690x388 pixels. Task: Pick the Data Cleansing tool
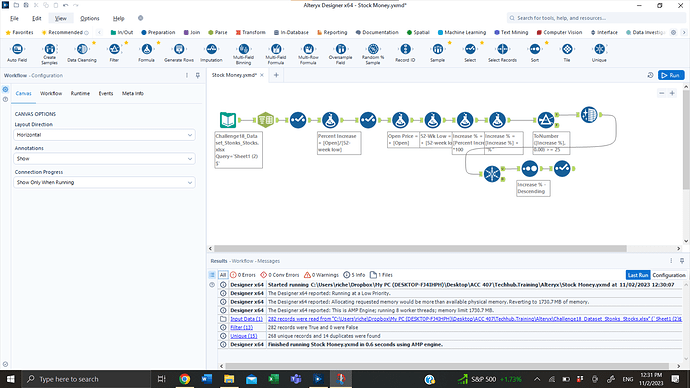click(x=82, y=53)
